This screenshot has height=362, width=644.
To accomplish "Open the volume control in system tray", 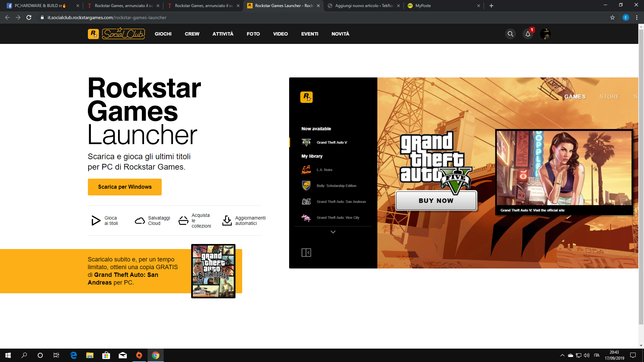I will tap(587, 355).
